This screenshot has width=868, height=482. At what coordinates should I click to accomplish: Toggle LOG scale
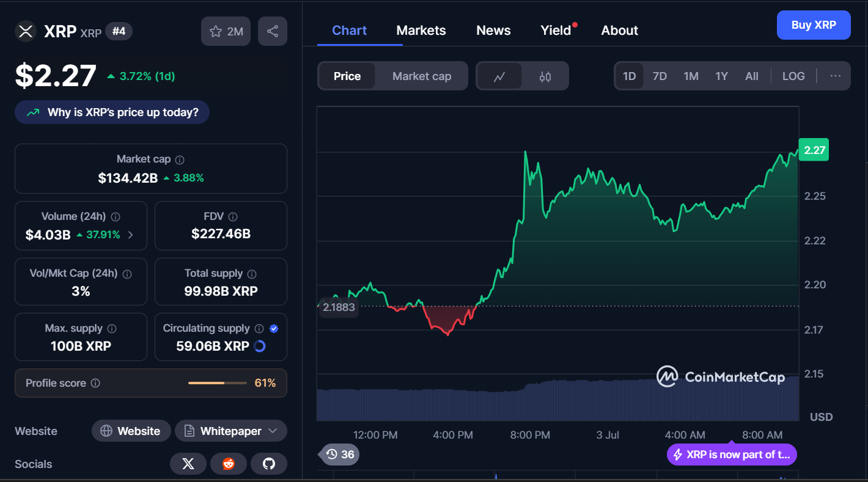tap(793, 76)
